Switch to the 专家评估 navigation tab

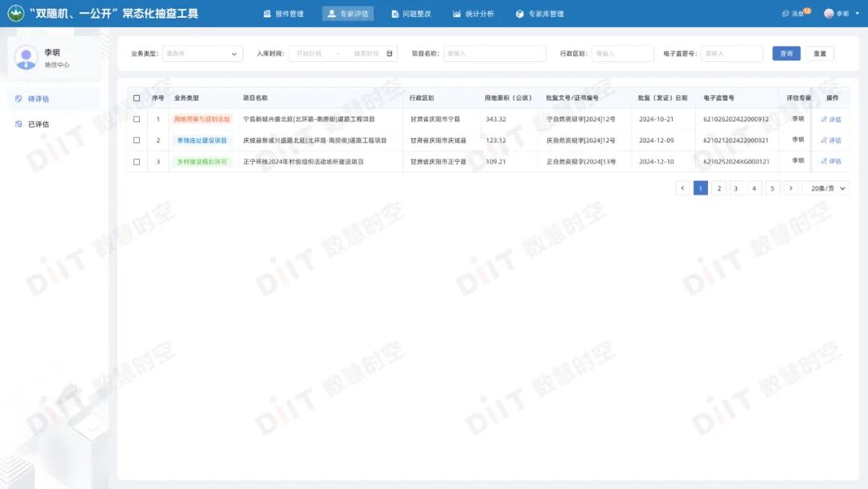pos(348,14)
